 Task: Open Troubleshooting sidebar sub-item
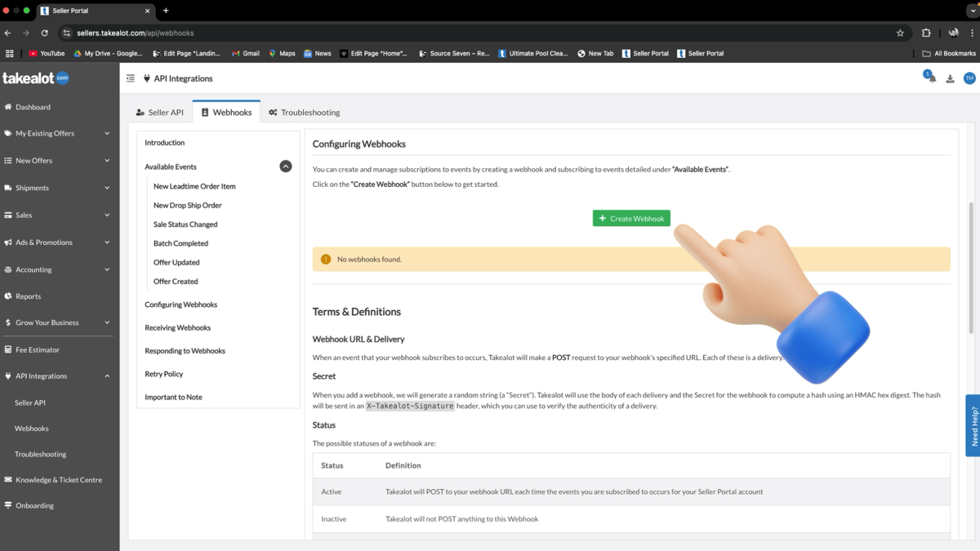41,454
